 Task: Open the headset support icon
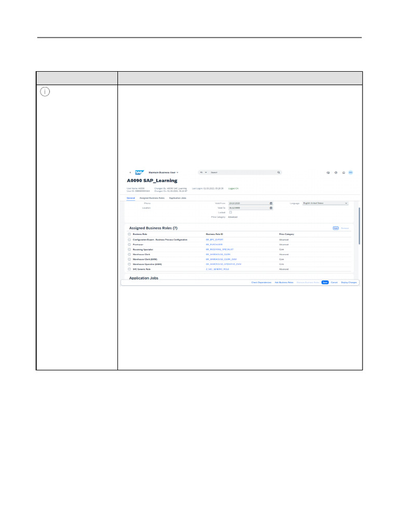point(328,172)
